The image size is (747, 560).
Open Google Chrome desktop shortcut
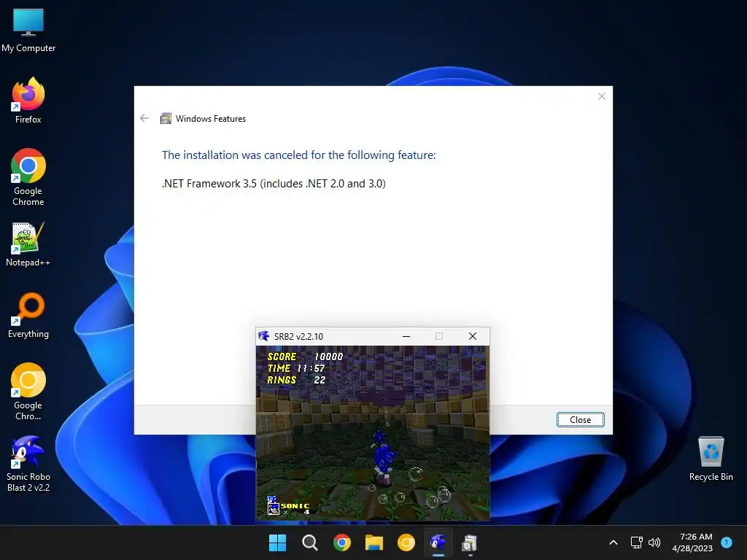tap(28, 177)
